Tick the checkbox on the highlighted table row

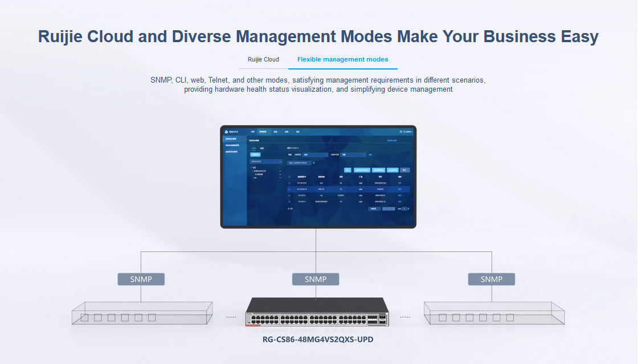(289, 189)
